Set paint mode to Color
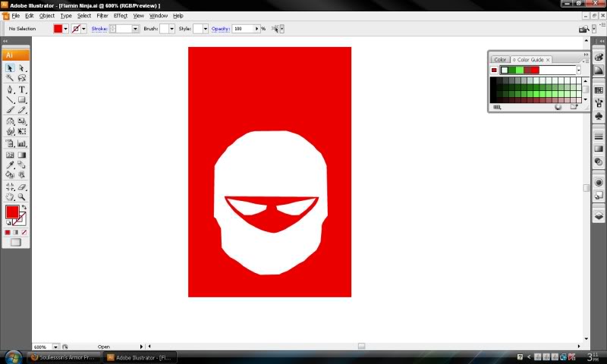This screenshot has height=364, width=607. pyautogui.click(x=8, y=232)
